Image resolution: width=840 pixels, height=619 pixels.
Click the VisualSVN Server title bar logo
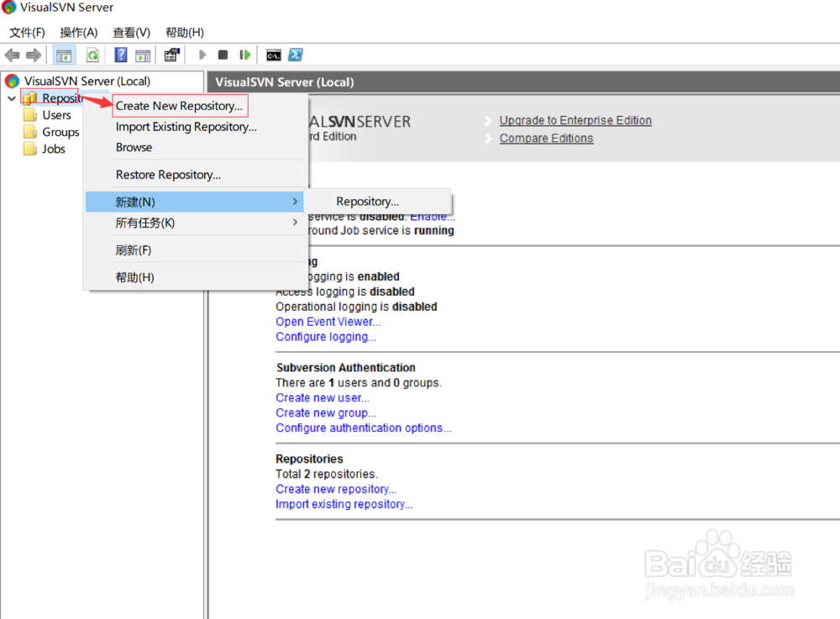tap(8, 8)
